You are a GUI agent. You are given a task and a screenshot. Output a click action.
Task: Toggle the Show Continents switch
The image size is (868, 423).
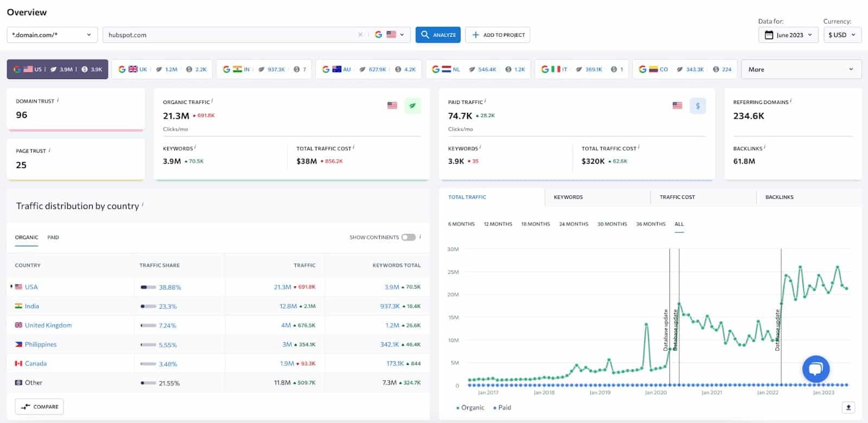409,237
